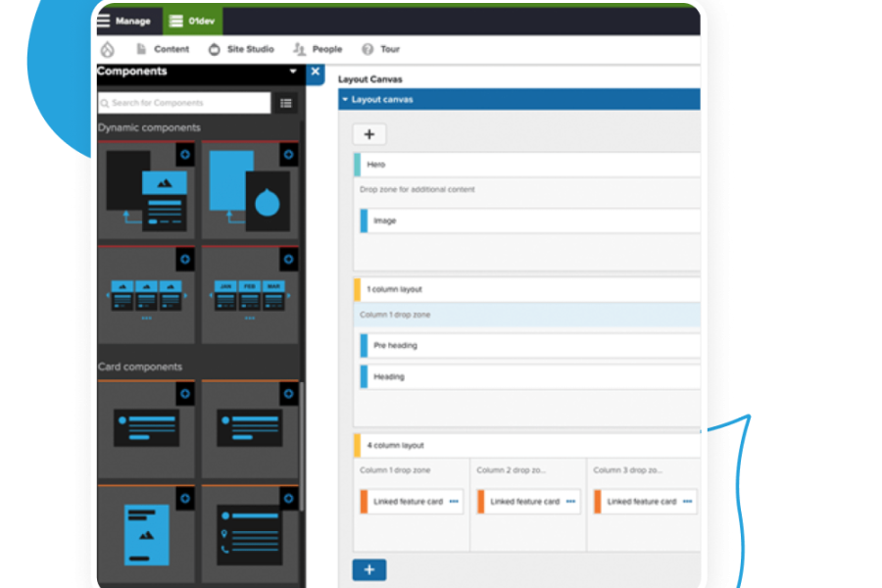Select the Hero component row

529,165
